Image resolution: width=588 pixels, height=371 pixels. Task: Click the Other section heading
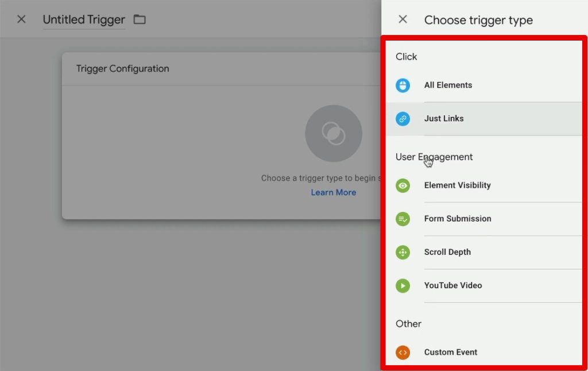click(x=408, y=324)
